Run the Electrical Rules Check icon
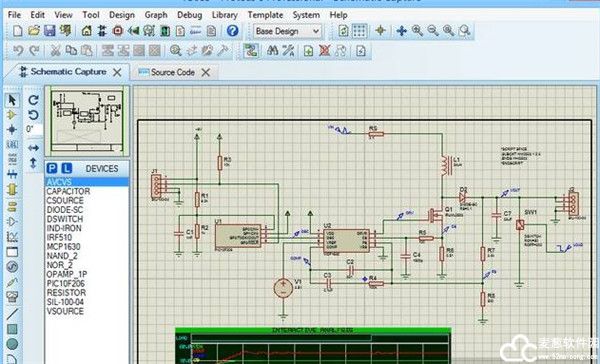This screenshot has width=600, height=364. coord(361,51)
